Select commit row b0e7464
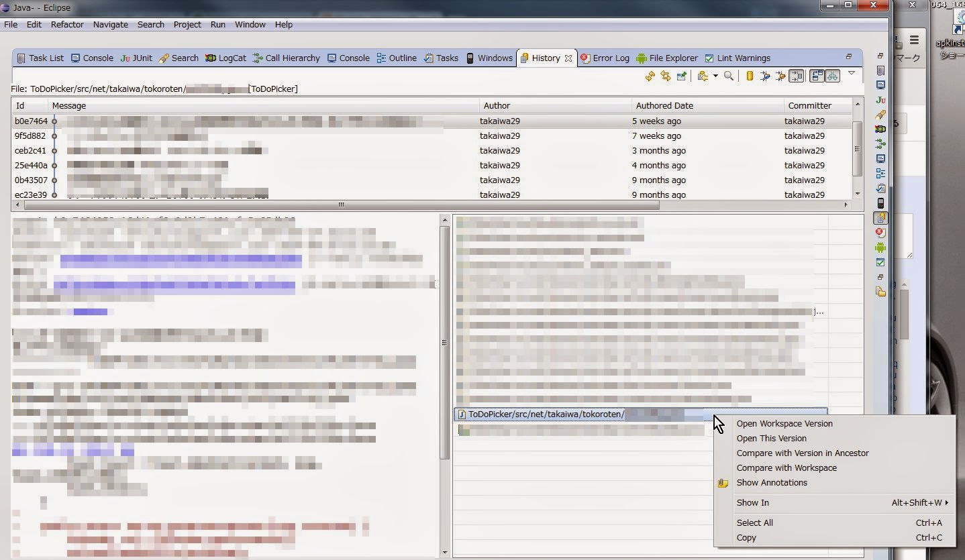This screenshot has width=965, height=560. pos(431,121)
